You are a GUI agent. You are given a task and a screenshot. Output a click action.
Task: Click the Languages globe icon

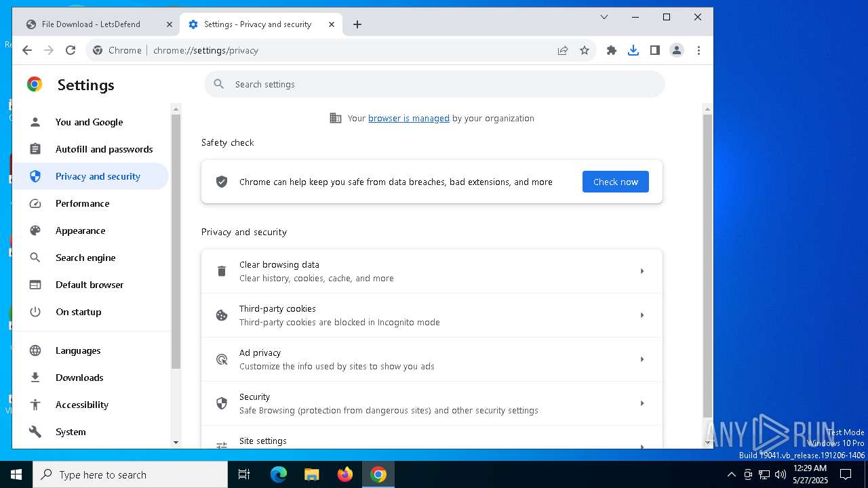(35, 350)
